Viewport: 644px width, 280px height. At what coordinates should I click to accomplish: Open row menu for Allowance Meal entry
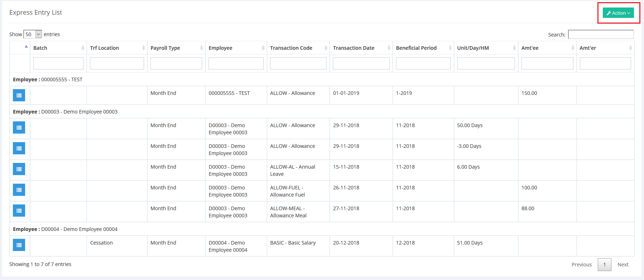click(19, 211)
